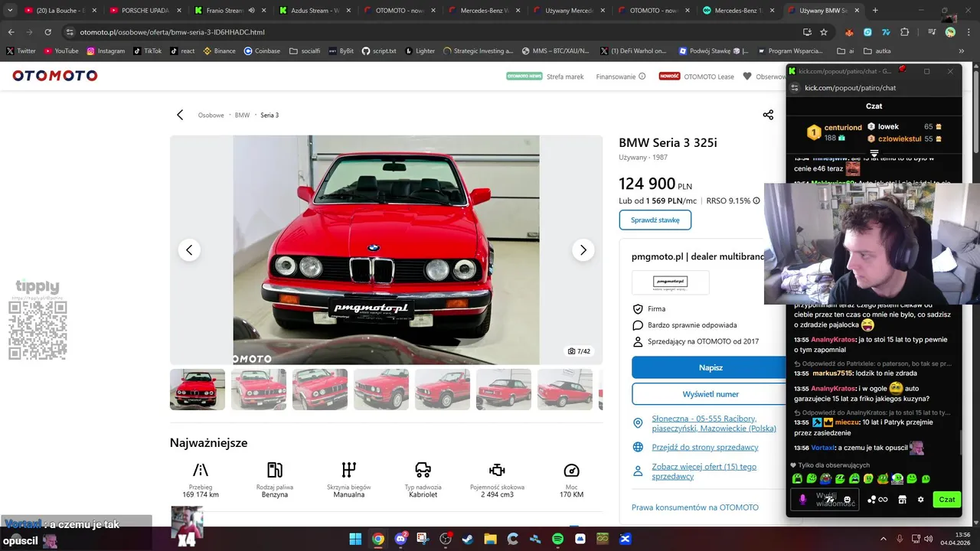
Task: Select the first car thumbnail
Action: click(198, 390)
